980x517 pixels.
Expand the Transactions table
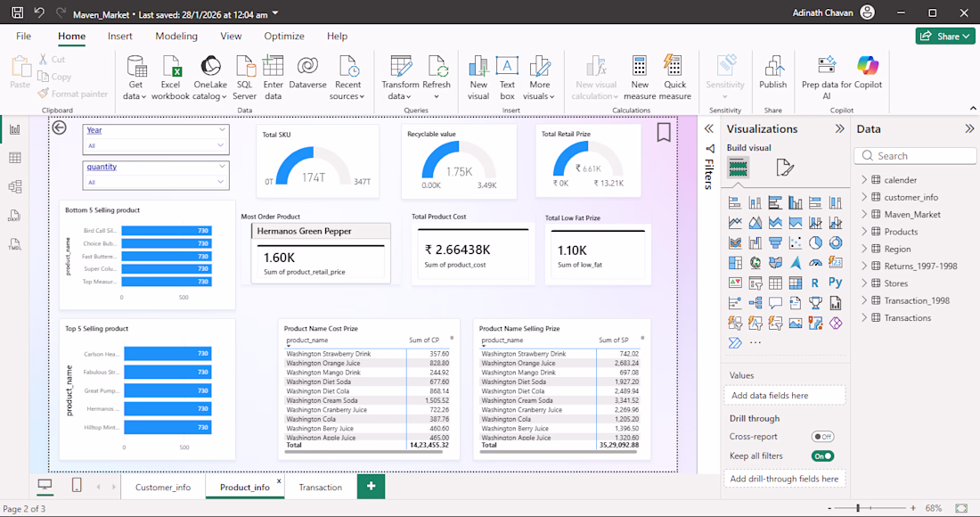pyautogui.click(x=864, y=317)
